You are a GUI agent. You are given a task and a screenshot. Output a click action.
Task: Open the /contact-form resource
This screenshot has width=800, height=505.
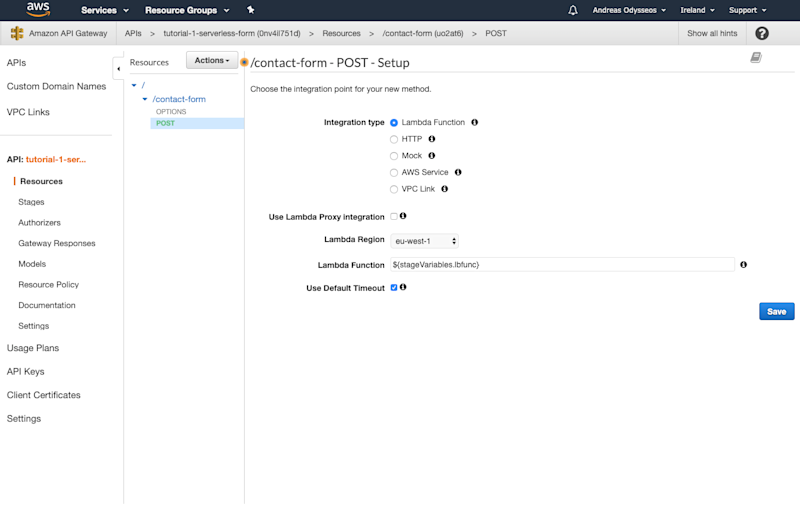coord(179,99)
